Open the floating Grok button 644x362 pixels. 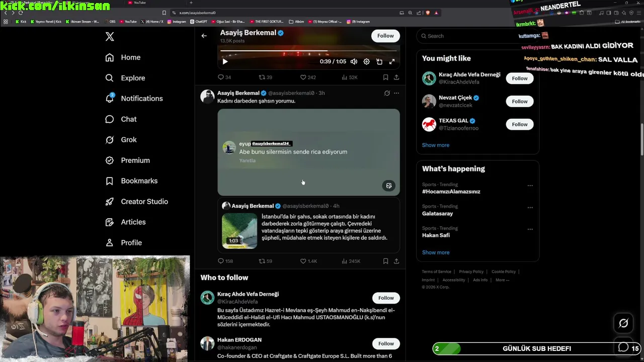click(623, 323)
